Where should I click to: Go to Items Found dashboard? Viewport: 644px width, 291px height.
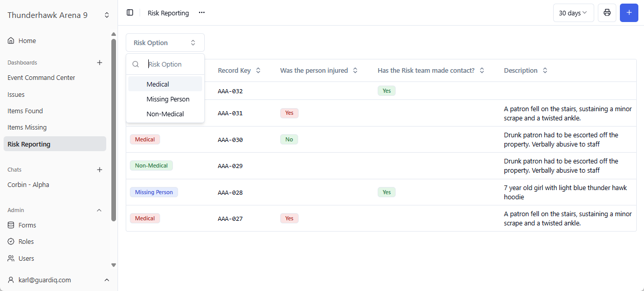click(25, 111)
